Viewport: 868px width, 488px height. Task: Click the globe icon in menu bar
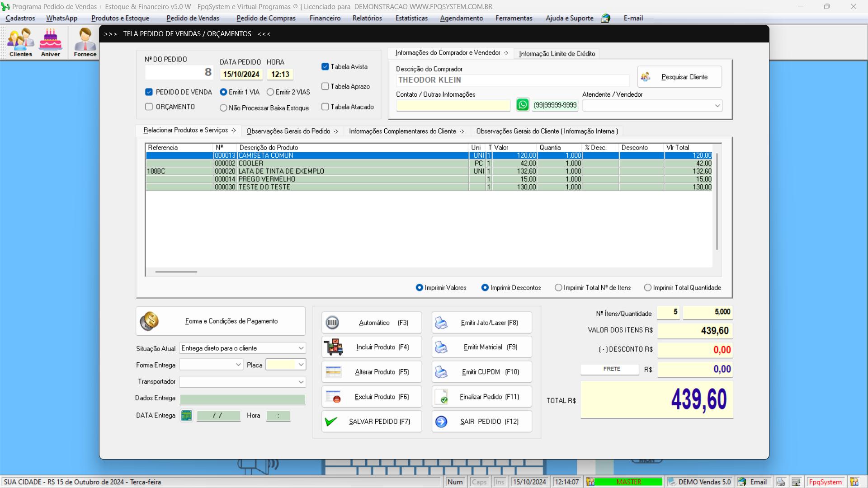(x=606, y=19)
